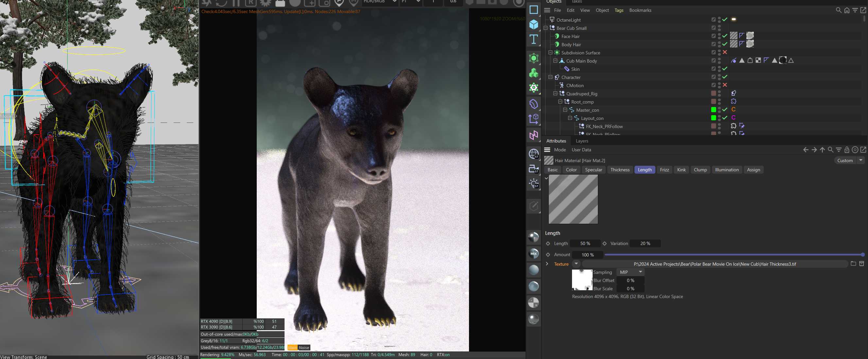Click the Object Manager search icon
Viewport: 868px width, 359px height.
point(838,10)
